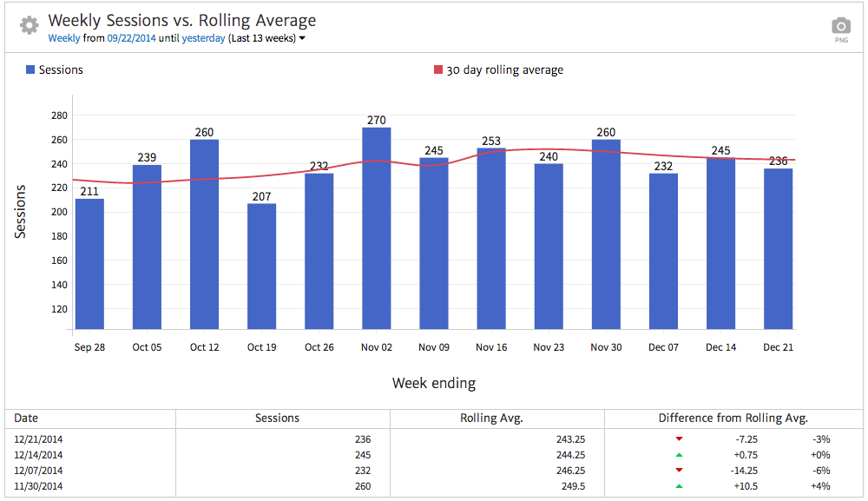Select the 12/21/2014 table row date
This screenshot has height=501, width=868.
(x=39, y=439)
